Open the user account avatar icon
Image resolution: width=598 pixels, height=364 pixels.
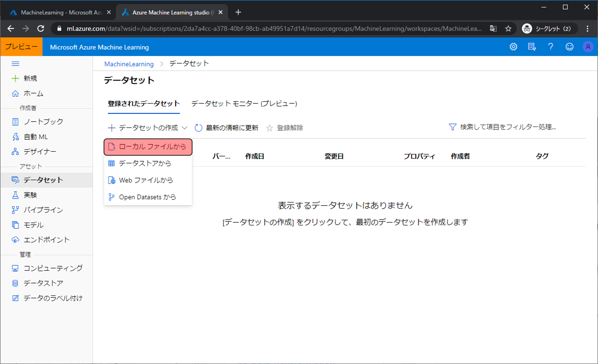coord(588,47)
